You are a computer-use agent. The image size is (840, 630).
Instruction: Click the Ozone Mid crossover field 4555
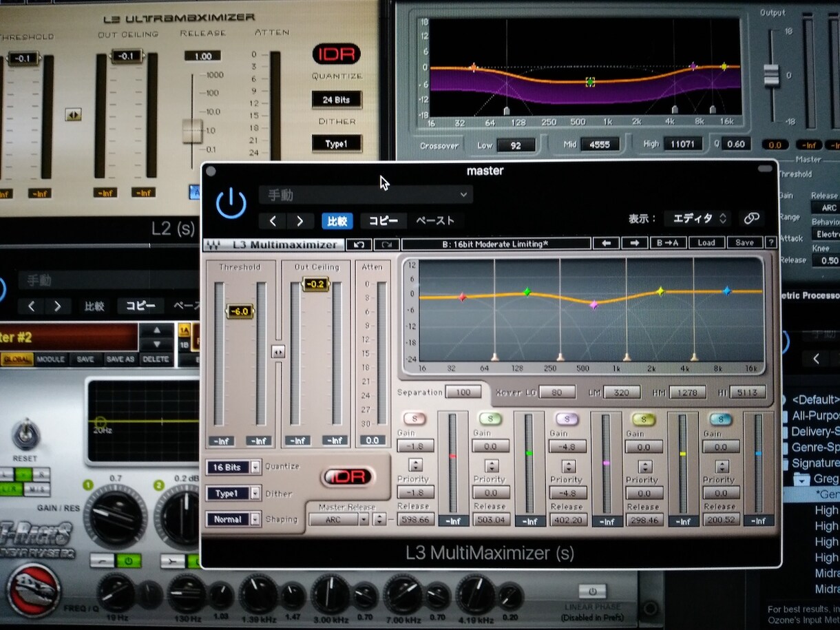(x=599, y=145)
